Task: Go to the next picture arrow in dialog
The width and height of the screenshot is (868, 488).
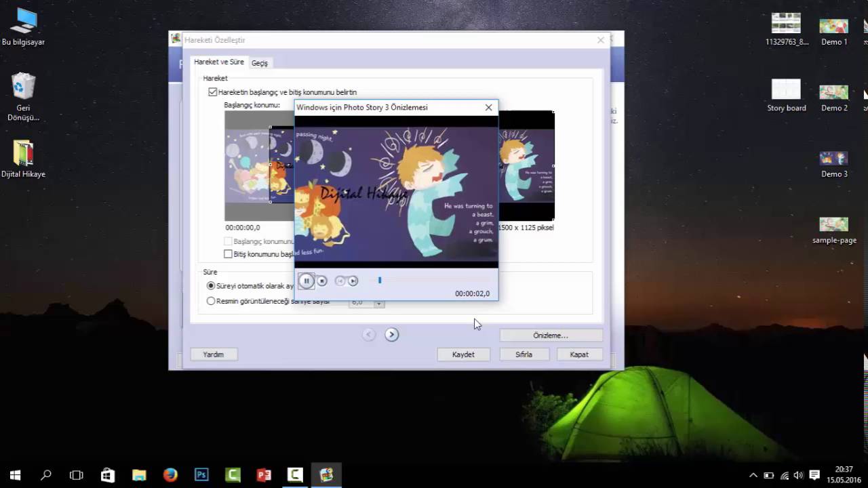Action: (x=391, y=334)
